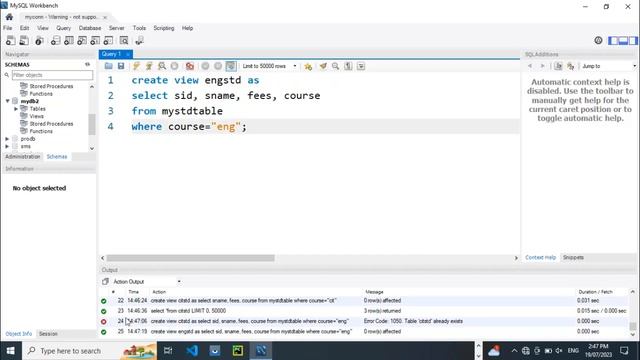Switch to Administration tab in Navigator
640x360 pixels.
[x=23, y=157]
